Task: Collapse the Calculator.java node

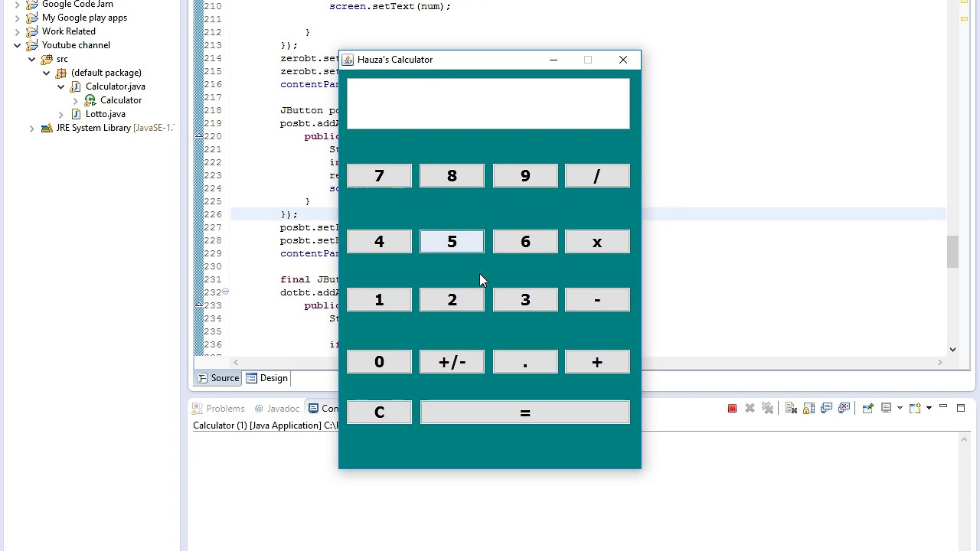Action: pos(61,86)
